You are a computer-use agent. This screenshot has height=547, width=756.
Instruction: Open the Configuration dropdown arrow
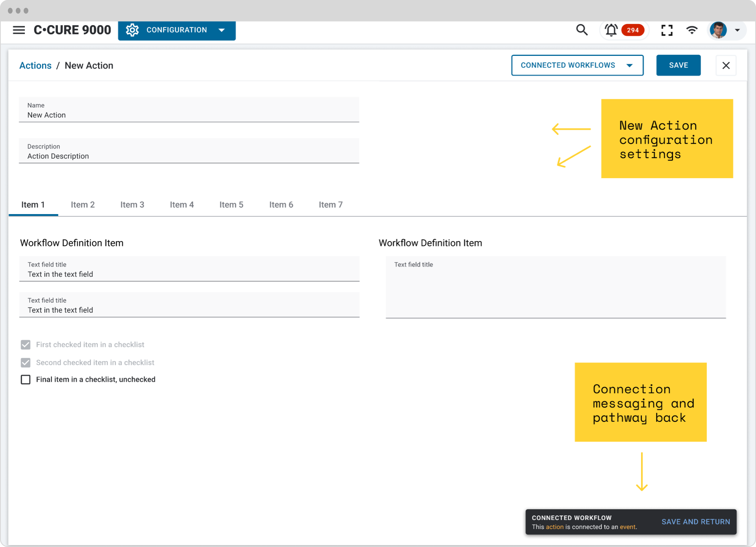[x=222, y=30]
